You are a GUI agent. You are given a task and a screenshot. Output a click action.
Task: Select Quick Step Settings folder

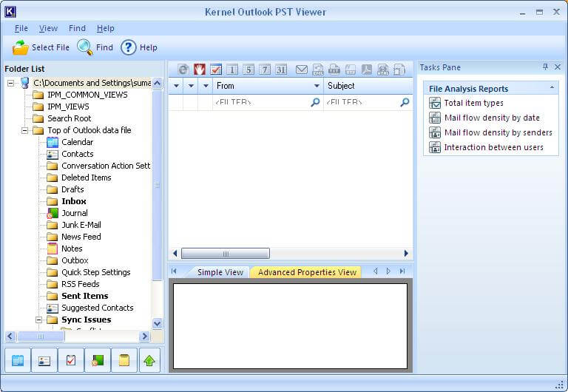point(95,272)
